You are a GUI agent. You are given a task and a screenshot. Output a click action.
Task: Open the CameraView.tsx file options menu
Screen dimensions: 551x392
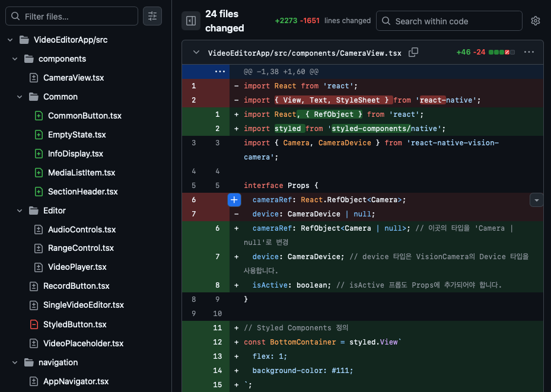coord(529,52)
